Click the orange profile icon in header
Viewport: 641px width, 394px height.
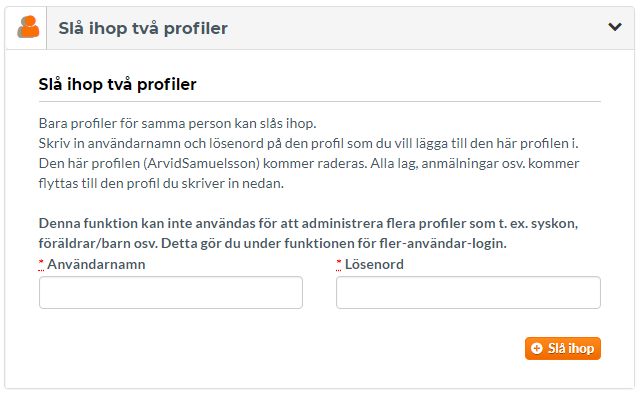[x=28, y=27]
